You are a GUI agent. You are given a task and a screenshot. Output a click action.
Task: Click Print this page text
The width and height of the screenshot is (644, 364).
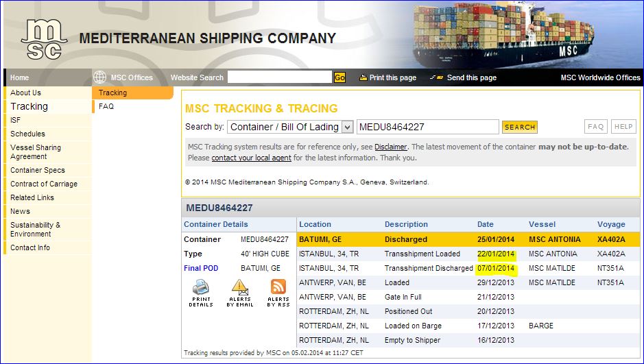(393, 77)
